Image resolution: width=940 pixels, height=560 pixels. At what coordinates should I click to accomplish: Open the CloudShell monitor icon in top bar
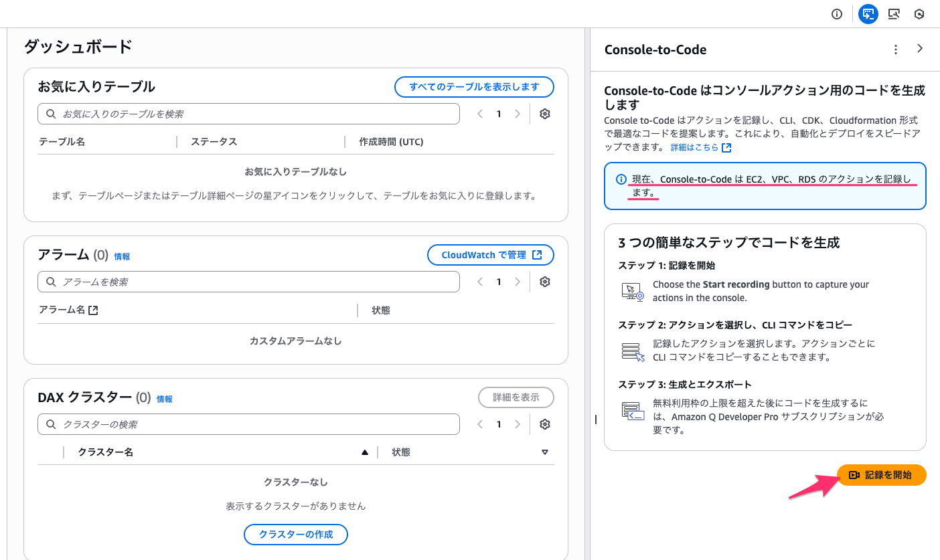[x=894, y=14]
